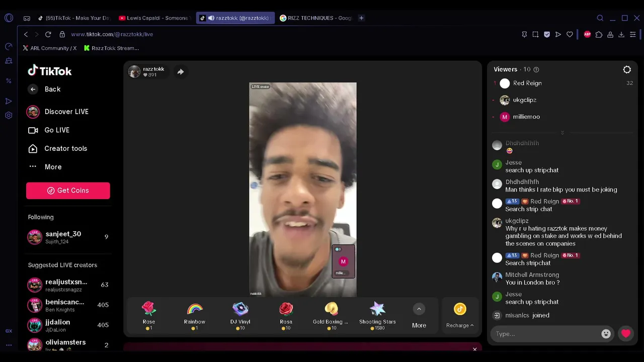The height and width of the screenshot is (362, 644).
Task: Select viewer milliemoo in viewers list
Action: (562, 117)
